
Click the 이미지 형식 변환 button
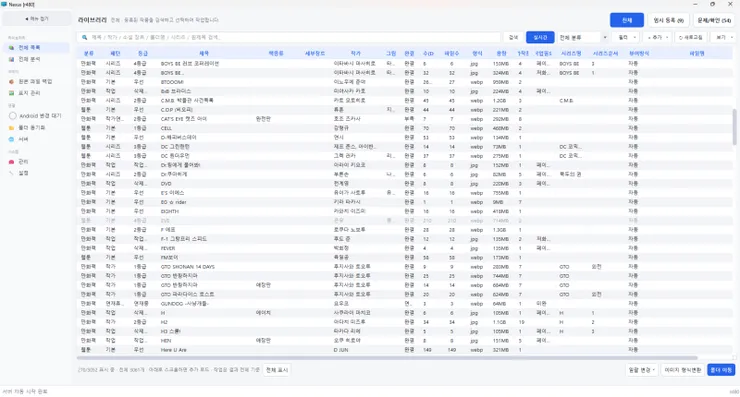682,370
